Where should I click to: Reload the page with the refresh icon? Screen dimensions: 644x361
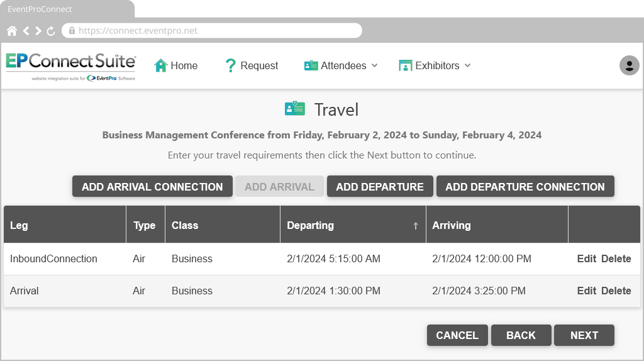coord(51,31)
